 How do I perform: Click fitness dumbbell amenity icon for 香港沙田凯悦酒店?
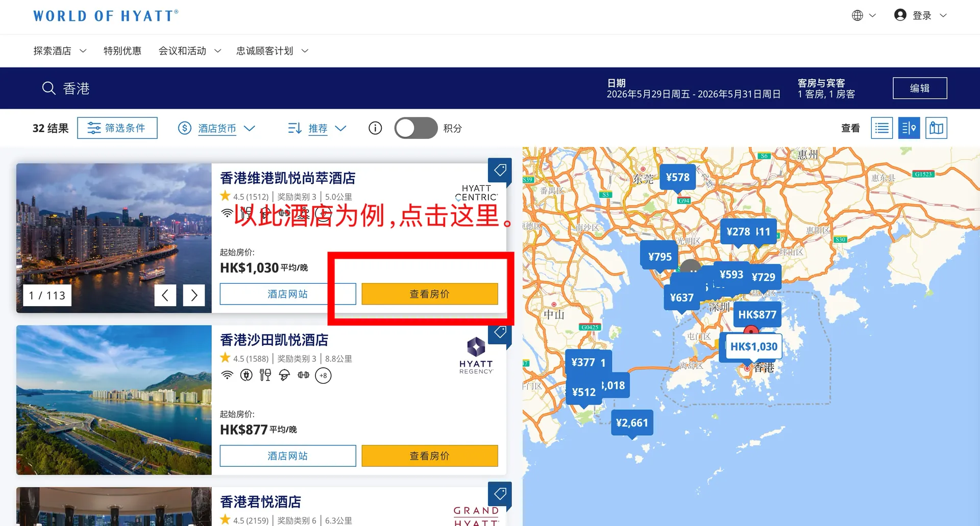304,375
